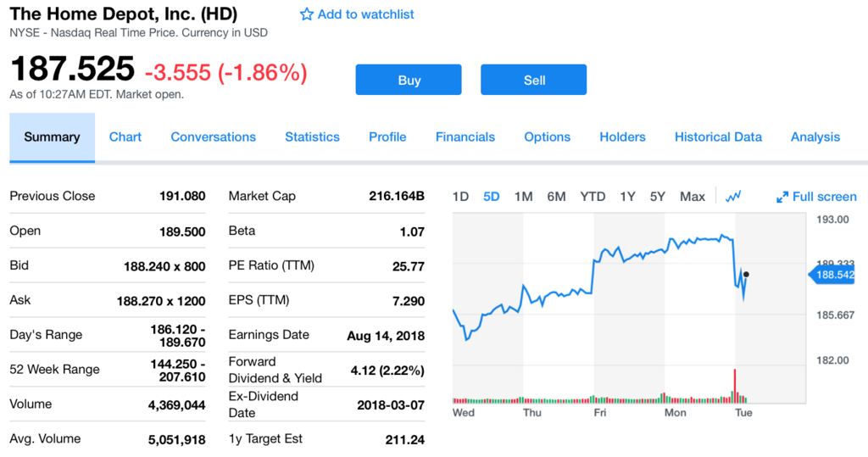Select the 1D chart range

tap(460, 197)
